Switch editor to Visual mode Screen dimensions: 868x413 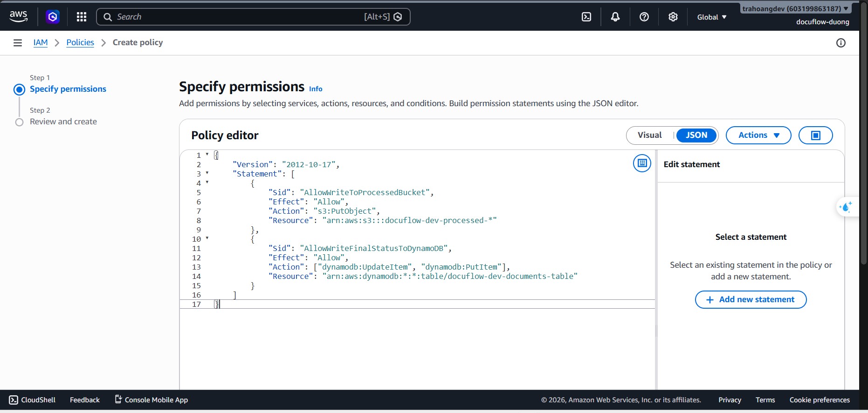[x=650, y=135]
